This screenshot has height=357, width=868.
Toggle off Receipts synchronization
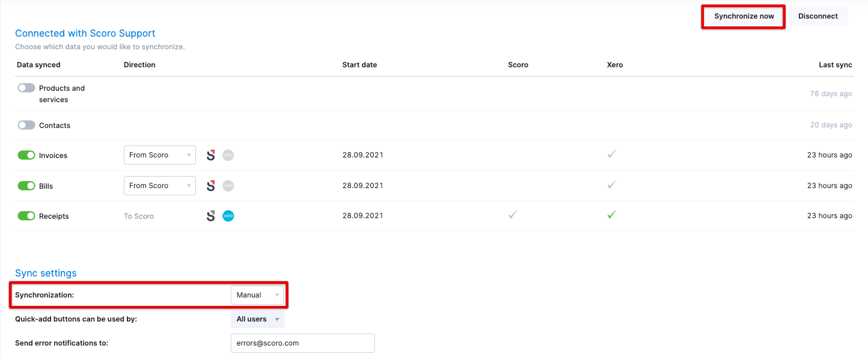[26, 215]
